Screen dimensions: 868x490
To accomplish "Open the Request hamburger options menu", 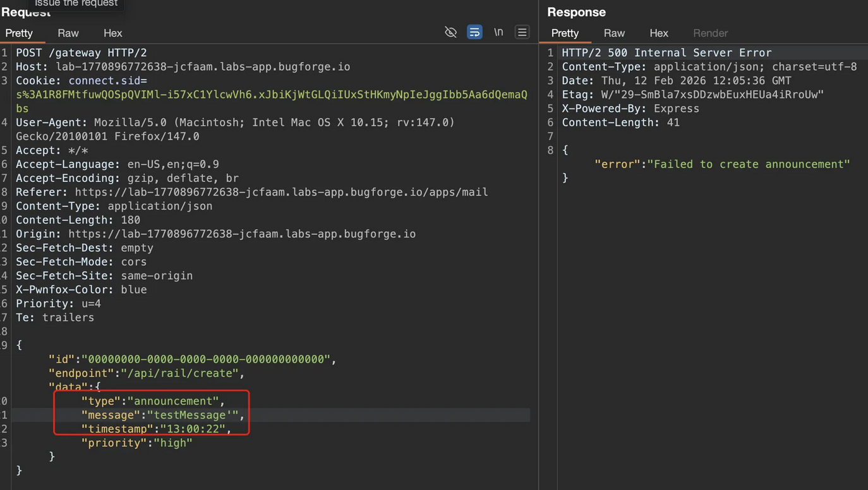I will 522,32.
